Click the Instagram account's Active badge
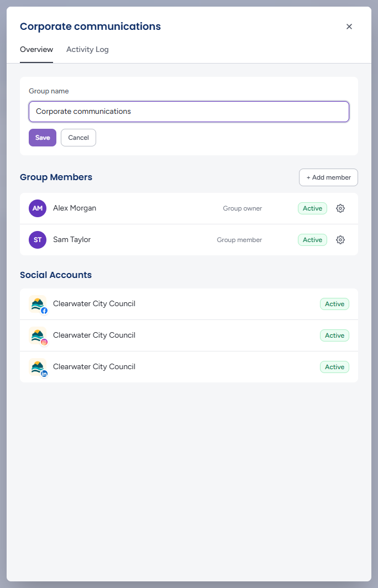The image size is (378, 588). click(x=334, y=335)
